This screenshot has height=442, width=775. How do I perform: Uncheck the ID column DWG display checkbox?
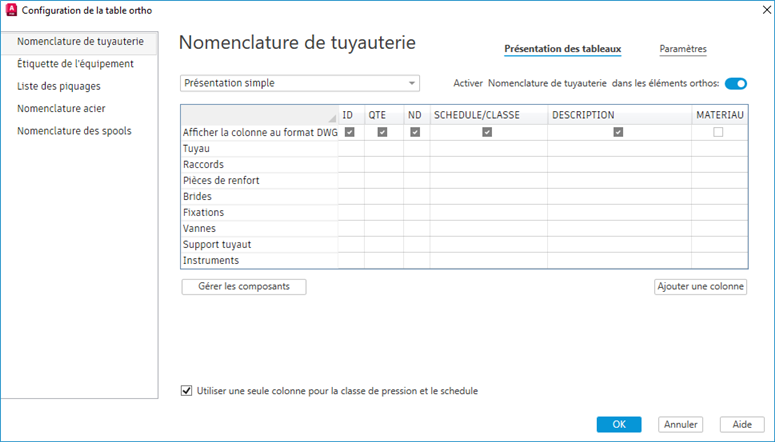[x=349, y=132]
